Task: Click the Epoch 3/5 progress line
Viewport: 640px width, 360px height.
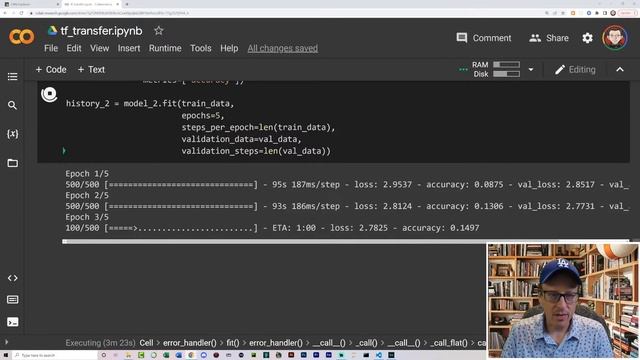Action: point(272,228)
